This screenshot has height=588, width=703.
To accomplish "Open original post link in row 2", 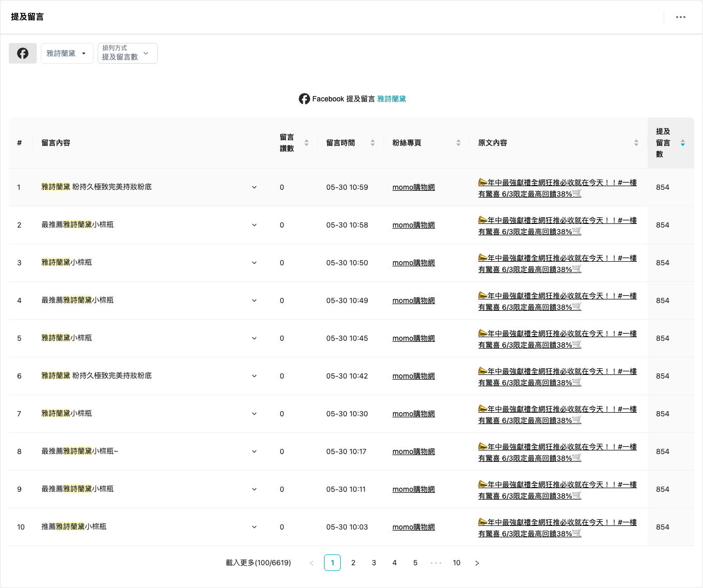I will click(x=557, y=226).
